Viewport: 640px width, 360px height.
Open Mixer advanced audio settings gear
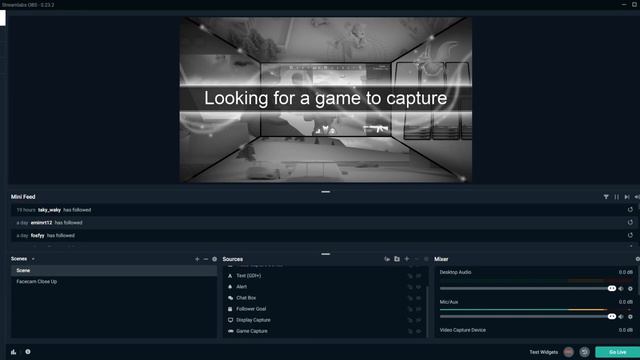point(638,259)
